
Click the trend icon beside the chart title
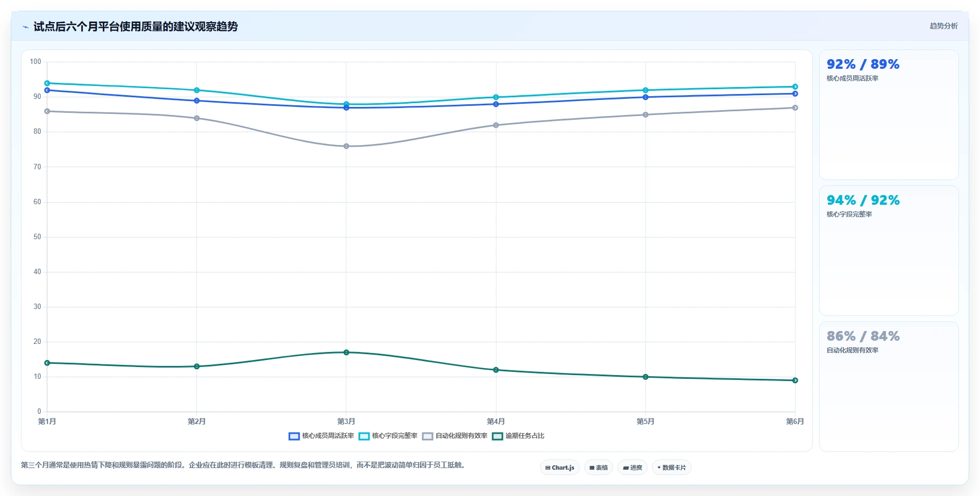tap(25, 27)
